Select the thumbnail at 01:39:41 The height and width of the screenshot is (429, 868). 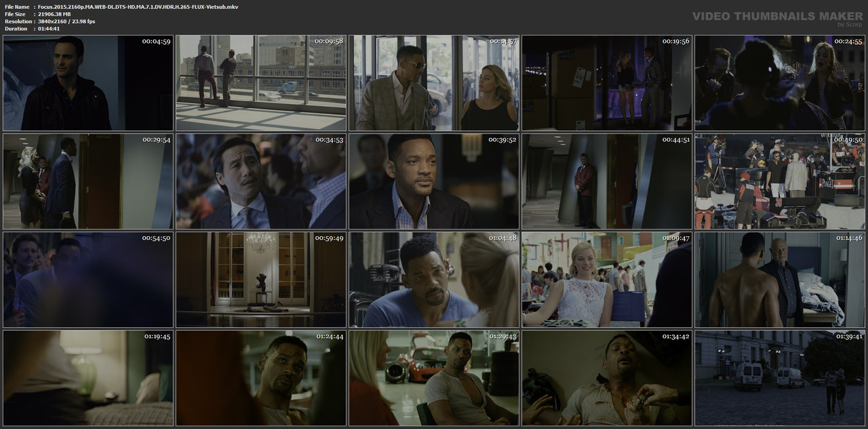(780, 378)
